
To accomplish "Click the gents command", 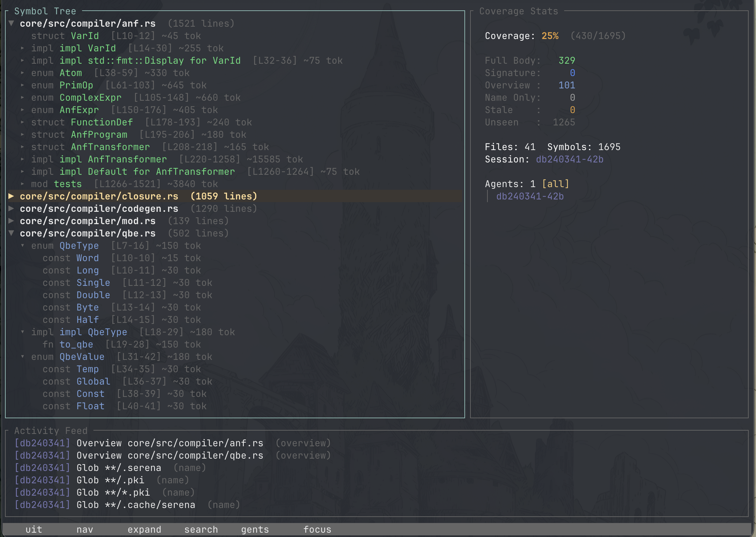I will (x=255, y=529).
